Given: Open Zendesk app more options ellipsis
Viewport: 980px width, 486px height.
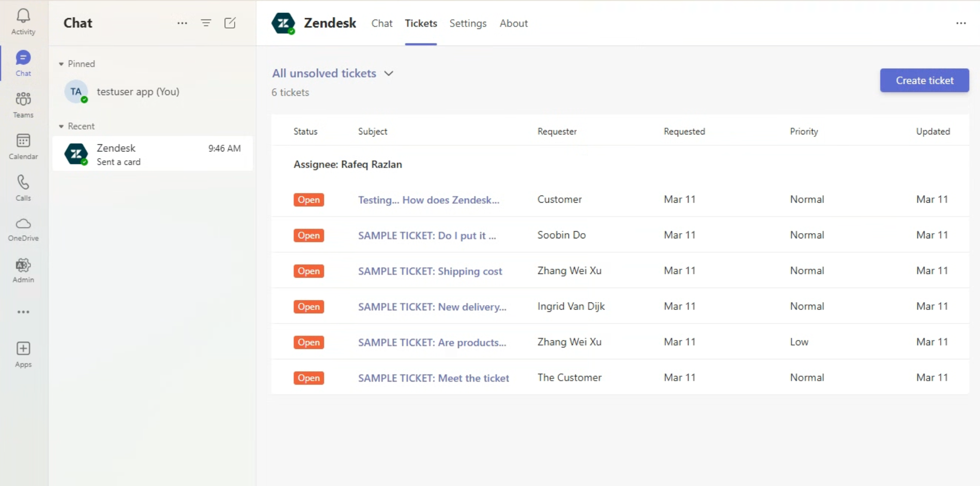Looking at the screenshot, I should point(961,23).
